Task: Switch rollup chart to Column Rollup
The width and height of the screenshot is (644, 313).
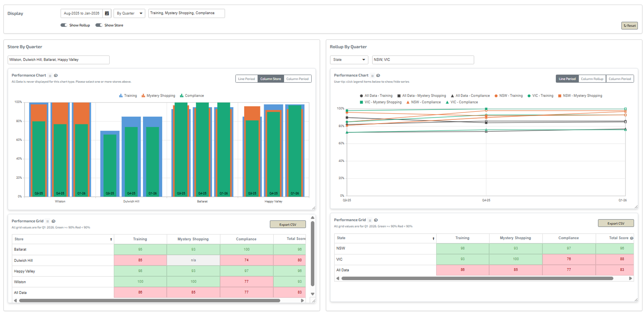Action: [x=592, y=79]
